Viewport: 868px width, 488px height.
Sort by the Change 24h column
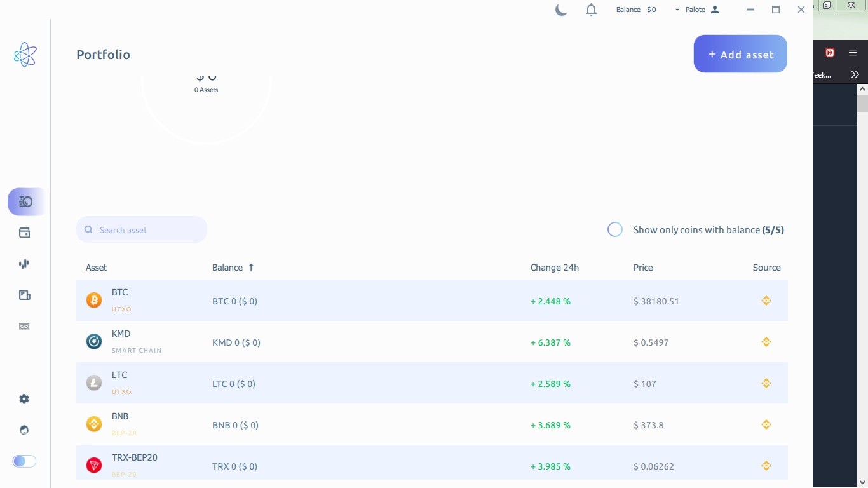pos(555,268)
